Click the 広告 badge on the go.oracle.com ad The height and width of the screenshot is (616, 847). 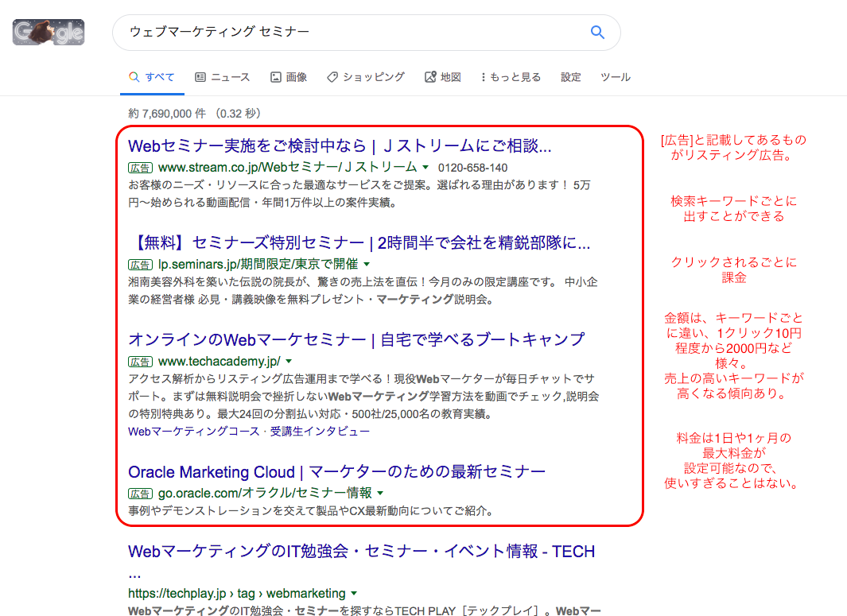click(141, 494)
